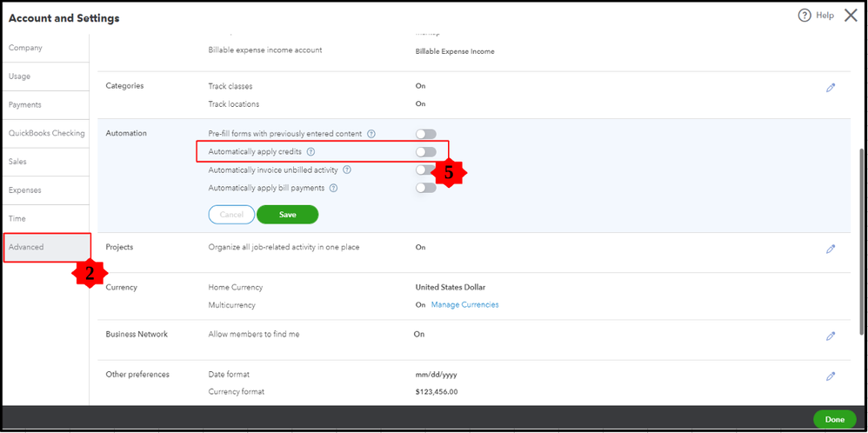Screen dimensions: 868x433
Task: Click the Multicurrency row label
Action: coord(232,305)
